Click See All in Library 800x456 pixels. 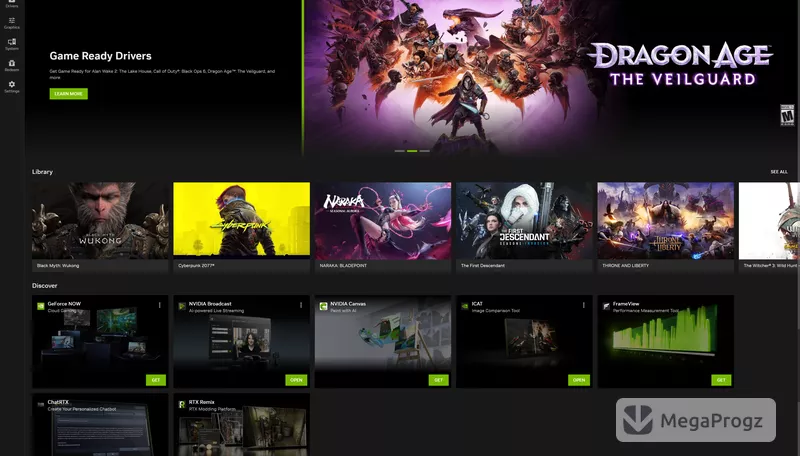pyautogui.click(x=779, y=172)
